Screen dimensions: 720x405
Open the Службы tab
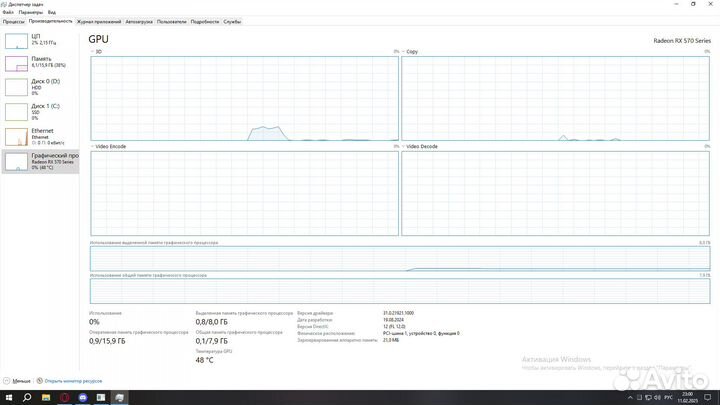[232, 20]
